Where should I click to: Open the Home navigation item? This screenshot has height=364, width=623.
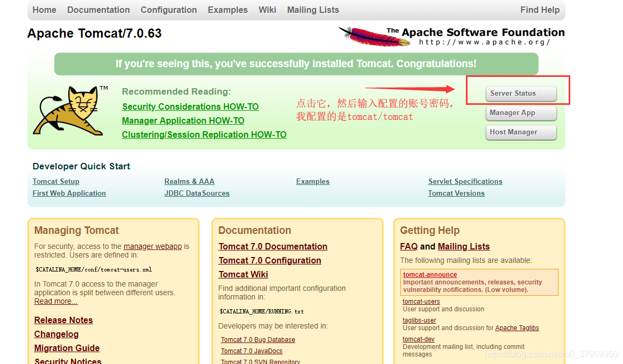pos(45,10)
